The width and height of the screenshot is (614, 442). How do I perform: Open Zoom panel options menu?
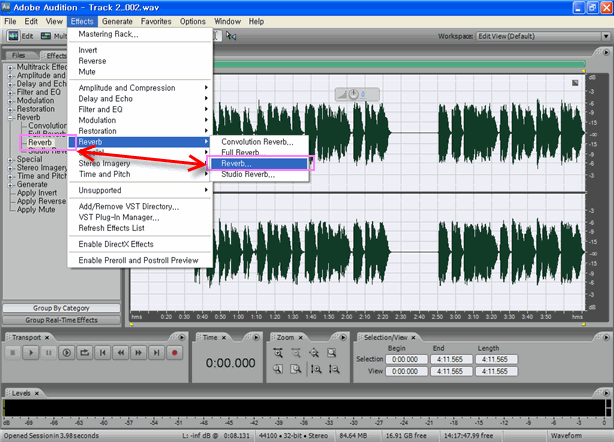pos(343,337)
